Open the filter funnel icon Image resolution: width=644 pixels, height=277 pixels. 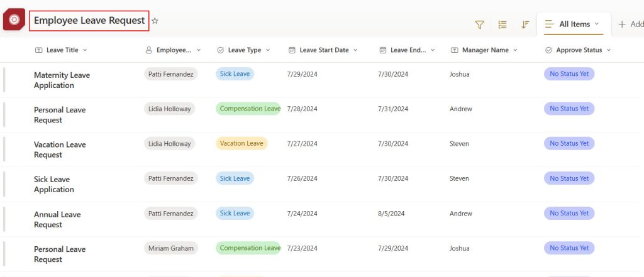pos(479,24)
